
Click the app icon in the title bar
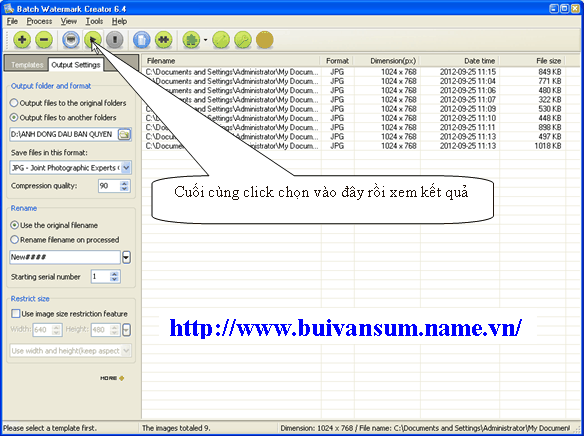[8, 8]
